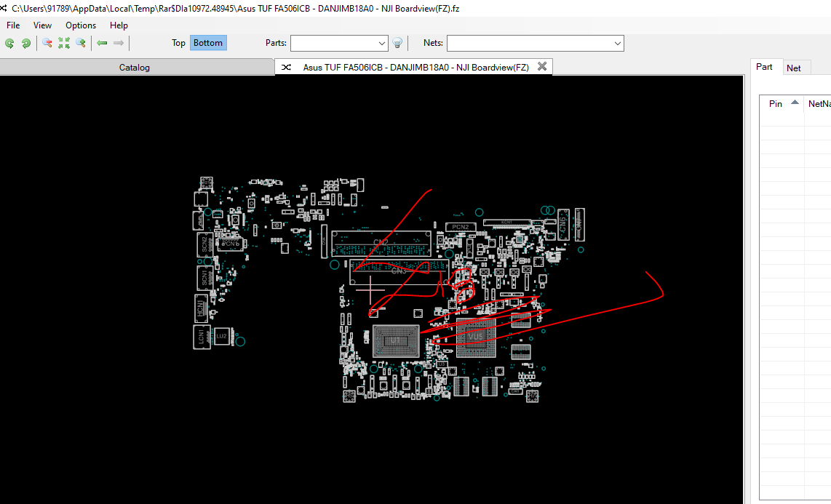Select the PCN2 component on the board
831x504 pixels.
click(x=461, y=227)
